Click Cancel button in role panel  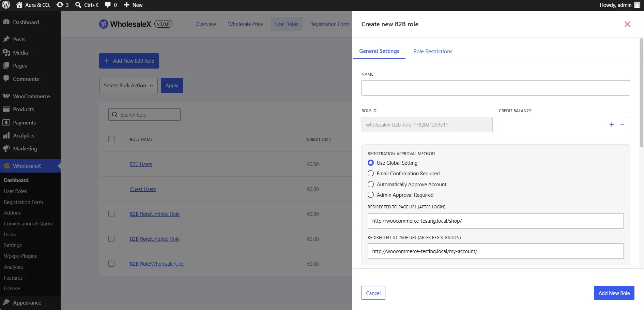tap(373, 293)
